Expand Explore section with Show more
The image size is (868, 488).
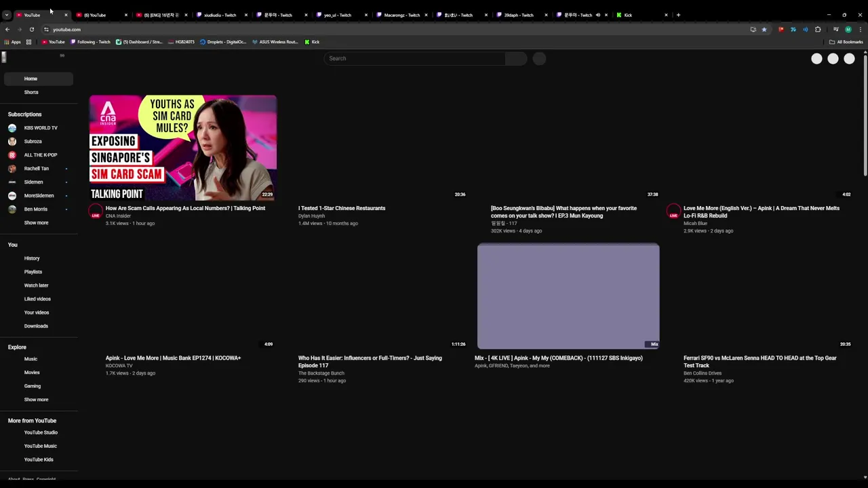click(36, 399)
